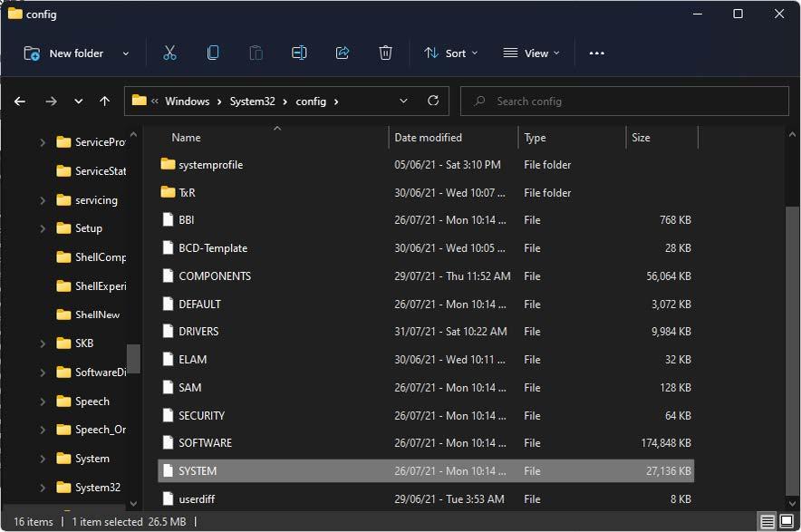Create a New folder
801x532 pixels.
click(x=63, y=53)
